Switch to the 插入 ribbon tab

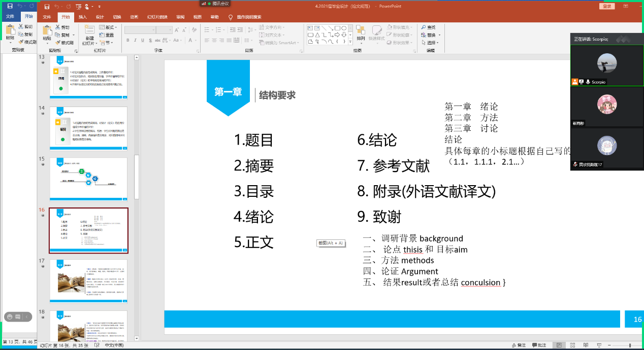tap(82, 17)
